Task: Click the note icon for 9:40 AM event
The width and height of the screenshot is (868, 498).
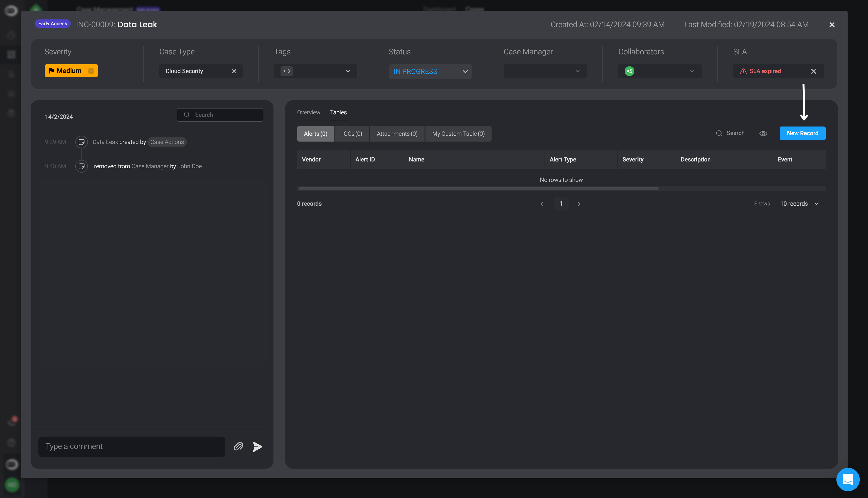Action: coord(81,166)
